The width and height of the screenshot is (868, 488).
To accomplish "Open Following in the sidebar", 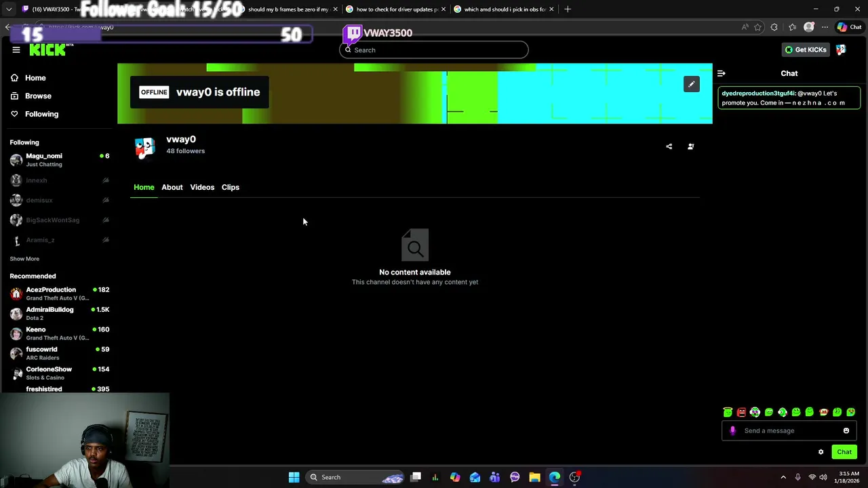I will (35, 114).
